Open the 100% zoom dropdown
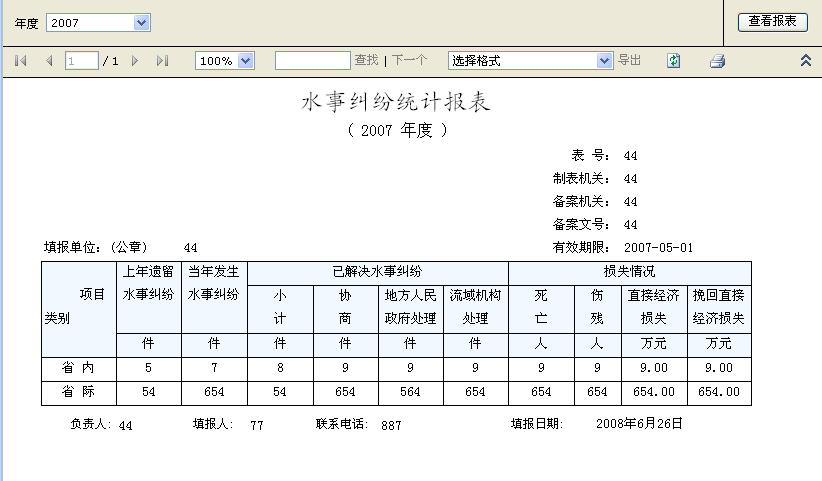The width and height of the screenshot is (822, 481). pyautogui.click(x=245, y=61)
